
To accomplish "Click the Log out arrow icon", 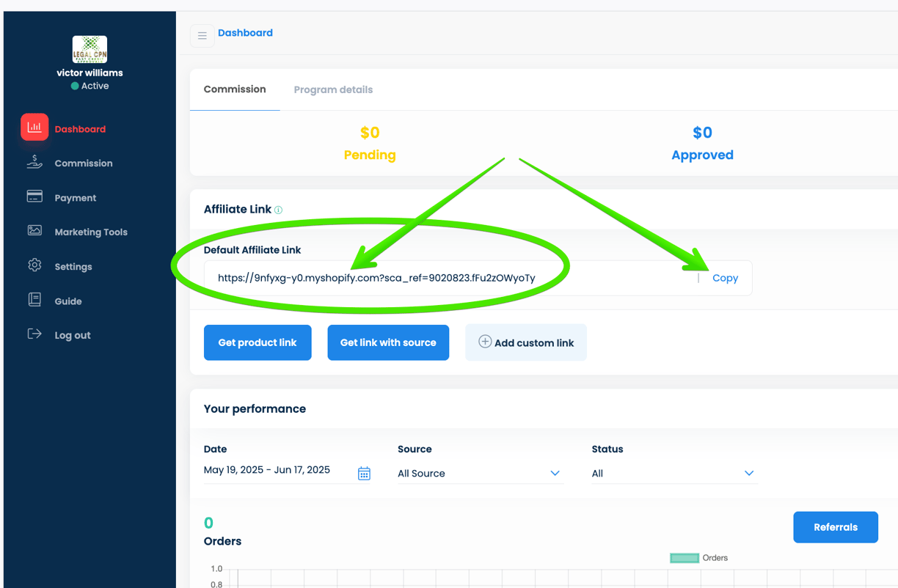I will click(x=34, y=334).
